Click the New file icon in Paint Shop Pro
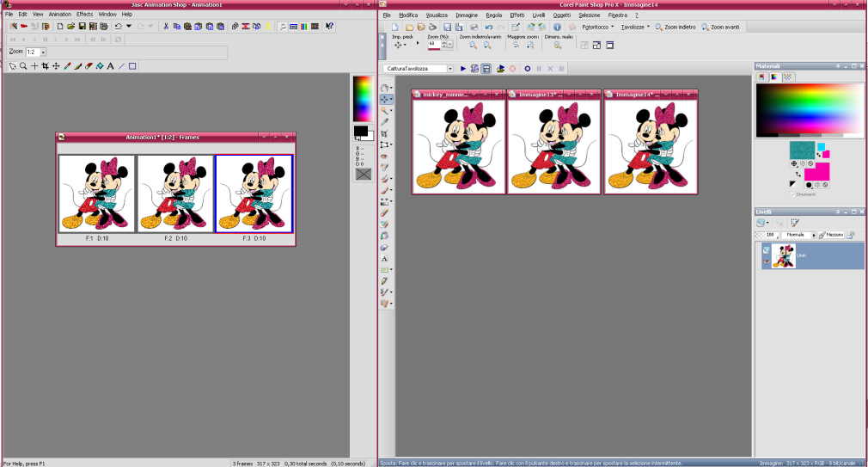The width and height of the screenshot is (868, 467). pos(394,27)
